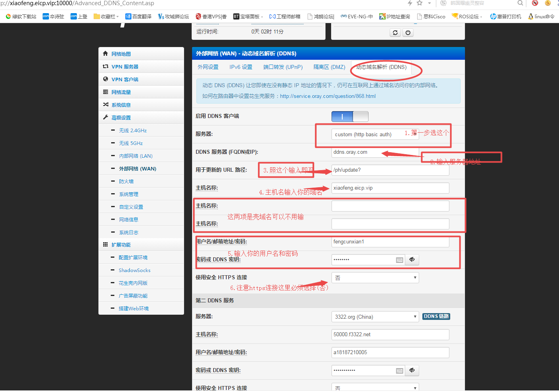Show password eye icon for first DDNS
Viewport: 559px width, 392px height.
[x=412, y=260]
